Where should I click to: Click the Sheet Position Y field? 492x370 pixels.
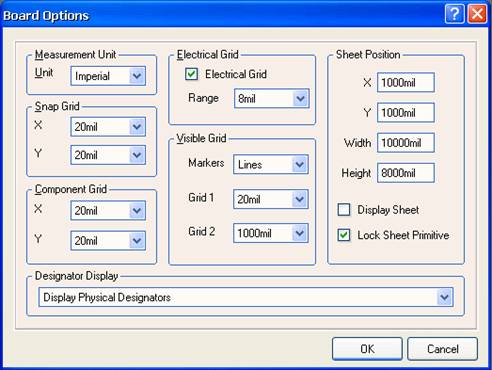pyautogui.click(x=406, y=112)
